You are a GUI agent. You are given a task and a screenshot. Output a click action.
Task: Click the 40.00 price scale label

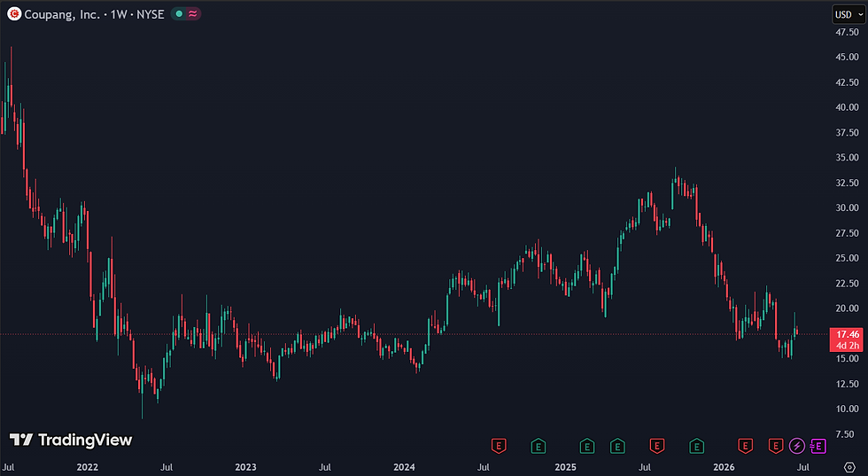[x=847, y=107]
